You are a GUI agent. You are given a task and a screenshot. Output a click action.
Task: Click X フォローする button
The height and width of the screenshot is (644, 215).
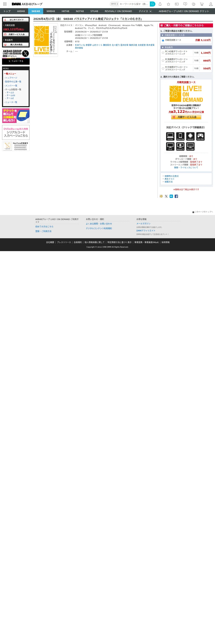(16, 61)
